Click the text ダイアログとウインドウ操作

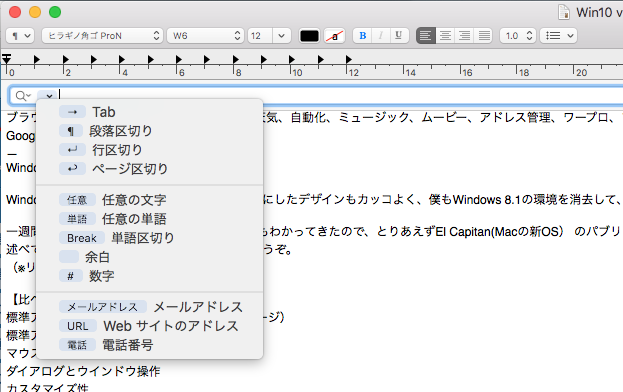83,371
